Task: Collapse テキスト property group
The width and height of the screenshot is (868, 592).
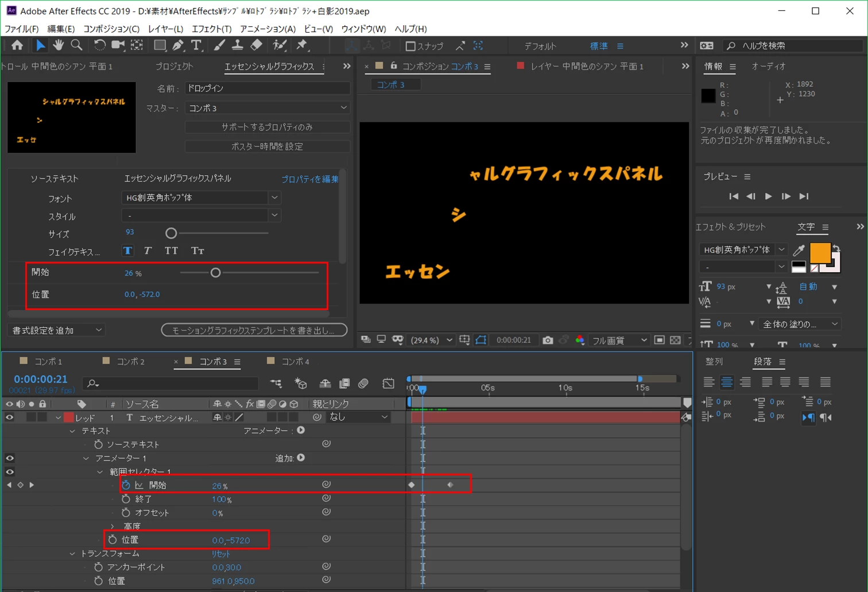Action: coord(72,431)
